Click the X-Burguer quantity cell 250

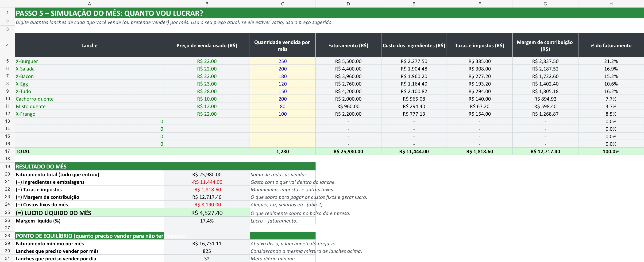pos(282,61)
